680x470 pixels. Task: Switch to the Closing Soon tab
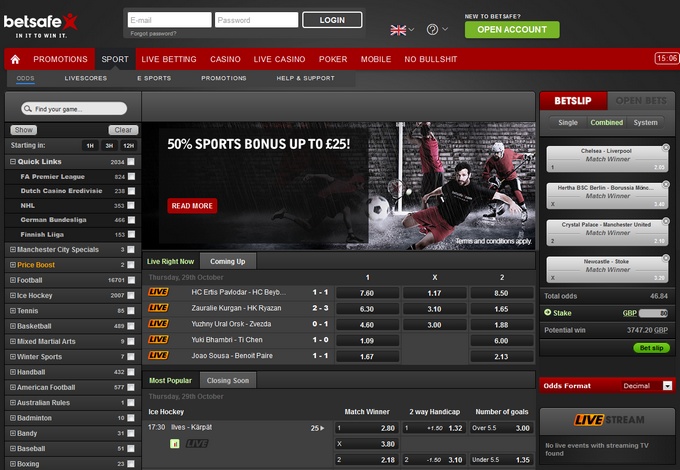click(228, 381)
